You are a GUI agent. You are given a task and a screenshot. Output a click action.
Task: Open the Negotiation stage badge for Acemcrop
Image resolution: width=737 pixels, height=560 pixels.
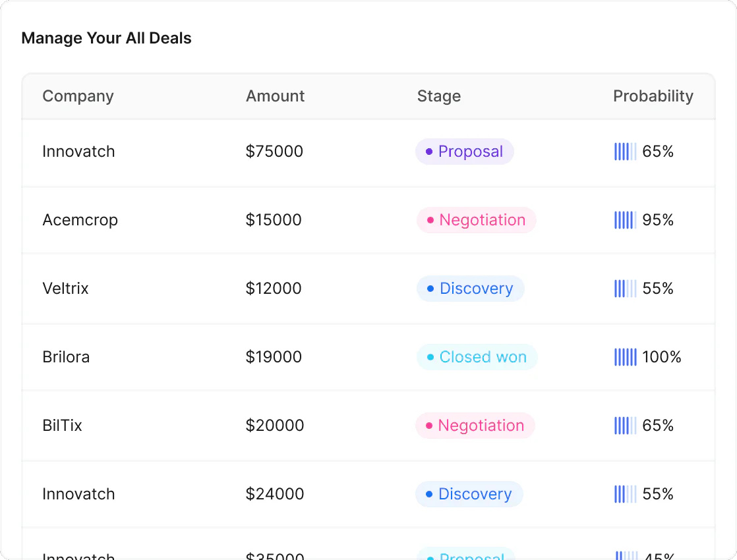pyautogui.click(x=476, y=220)
